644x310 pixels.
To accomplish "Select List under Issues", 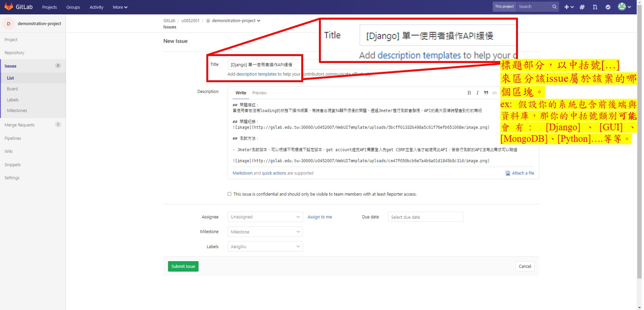I will [x=33, y=78].
